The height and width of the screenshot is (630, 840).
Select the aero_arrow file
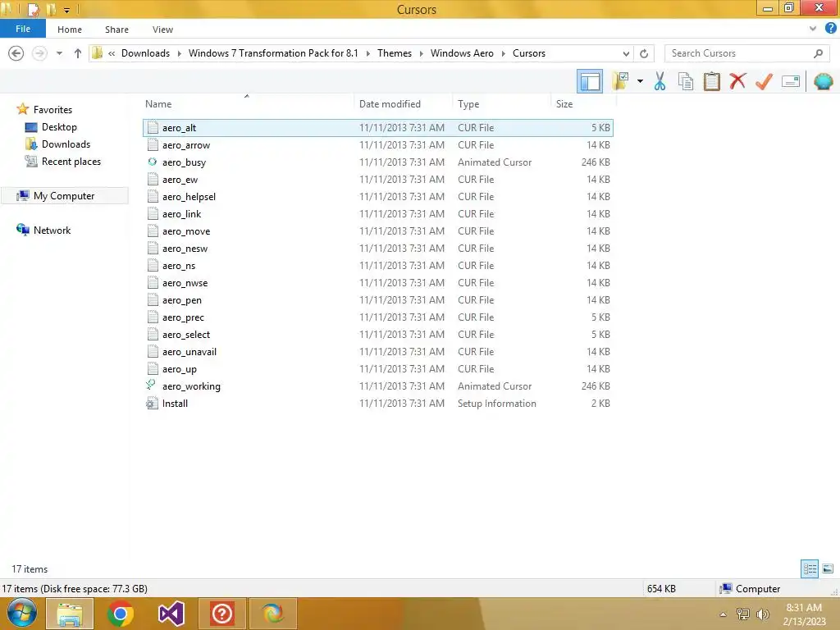tap(377, 144)
